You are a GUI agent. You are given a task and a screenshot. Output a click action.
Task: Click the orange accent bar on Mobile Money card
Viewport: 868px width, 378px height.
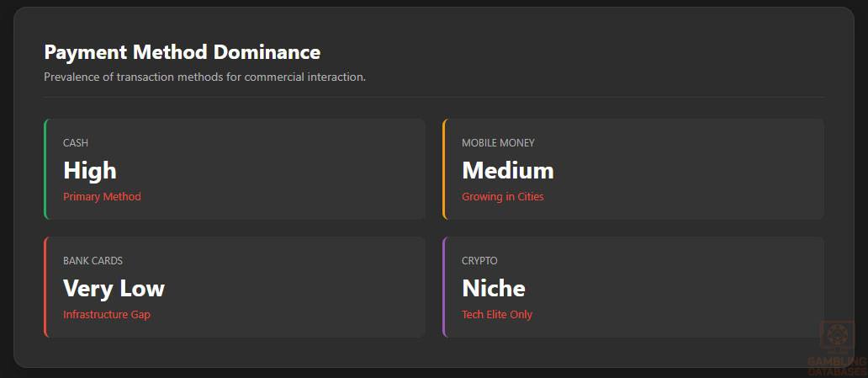pos(444,169)
